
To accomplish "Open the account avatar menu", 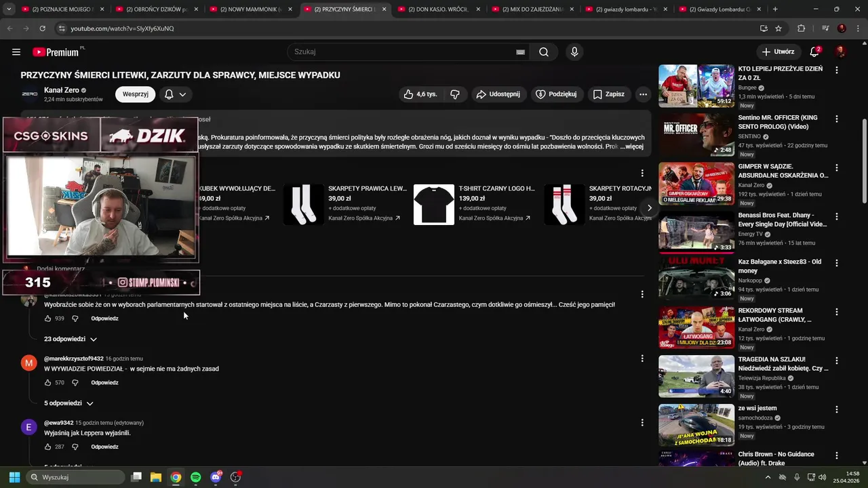I will tap(841, 52).
